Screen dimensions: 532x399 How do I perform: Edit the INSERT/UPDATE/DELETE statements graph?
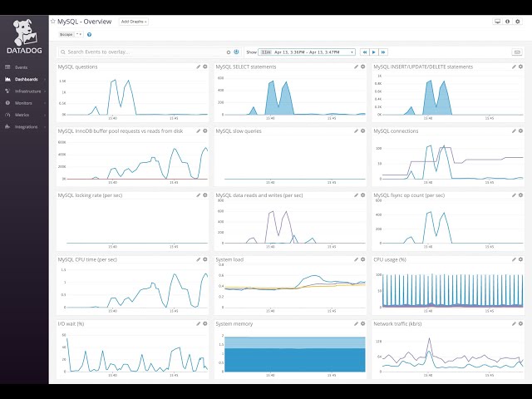(x=514, y=66)
